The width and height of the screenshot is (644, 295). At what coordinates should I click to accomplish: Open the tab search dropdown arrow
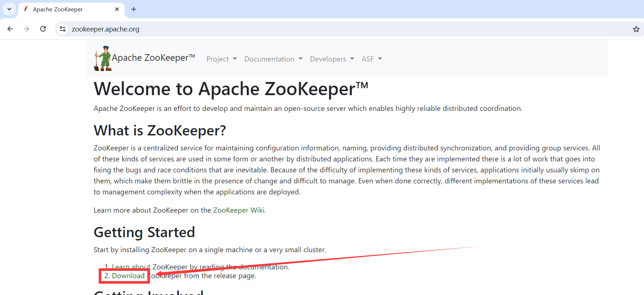[9, 9]
